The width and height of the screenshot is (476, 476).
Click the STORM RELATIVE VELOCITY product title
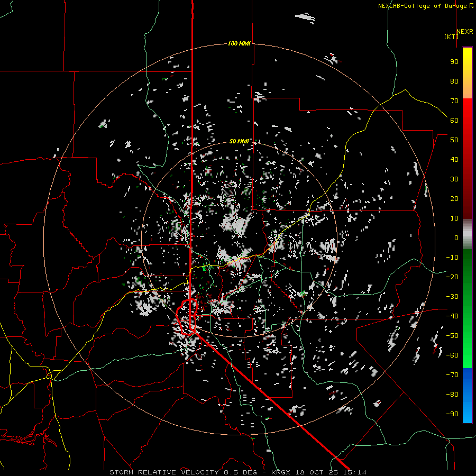[x=164, y=472]
